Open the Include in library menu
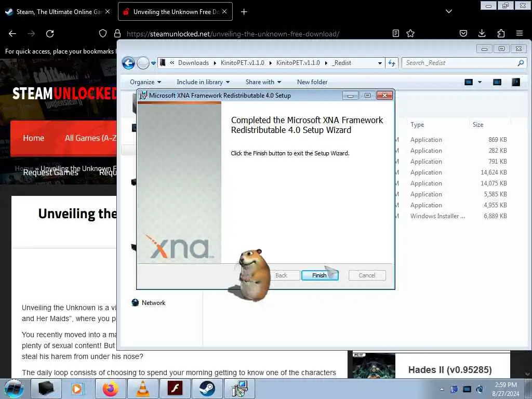This screenshot has height=399, width=532. pos(203,82)
